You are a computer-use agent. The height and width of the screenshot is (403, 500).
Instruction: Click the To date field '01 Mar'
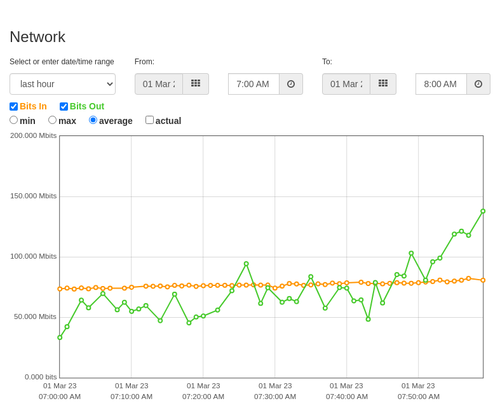pyautogui.click(x=346, y=84)
